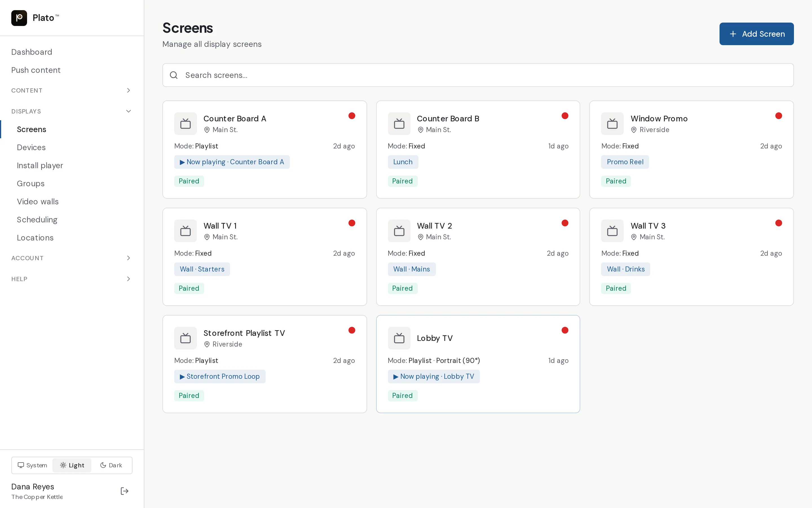Click the Now playing · Counter Board A chip
812x508 pixels.
pyautogui.click(x=232, y=162)
